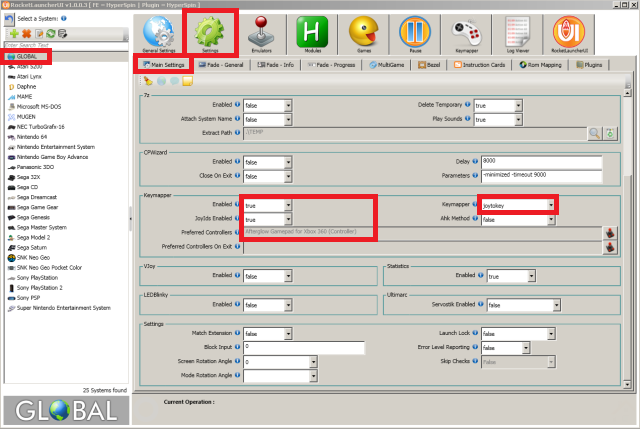The image size is (640, 429).
Task: Select Sony PlayStation 2 in the system list
Action: pos(40,288)
